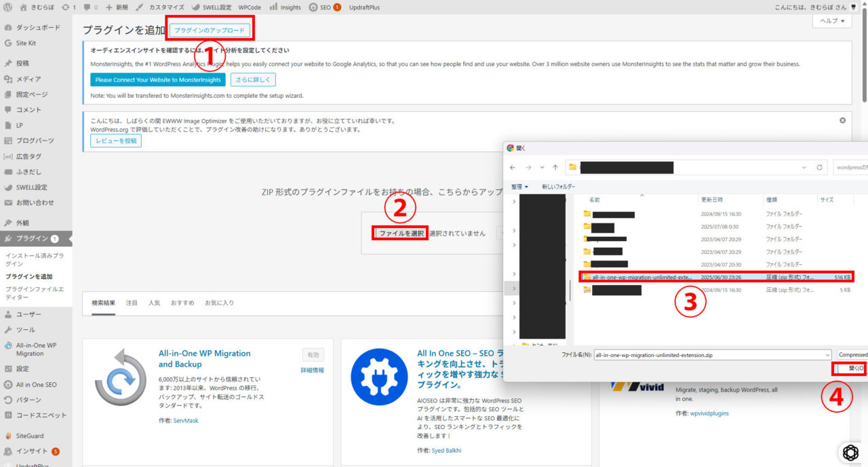Dismiss the EWWW Image Optimizer notice

pos(842,120)
